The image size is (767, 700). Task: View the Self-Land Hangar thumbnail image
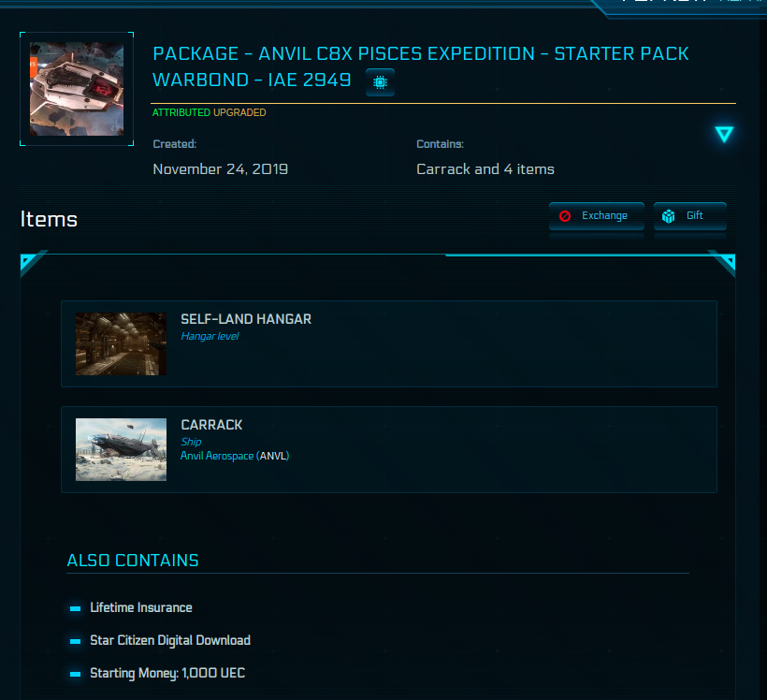tap(121, 343)
